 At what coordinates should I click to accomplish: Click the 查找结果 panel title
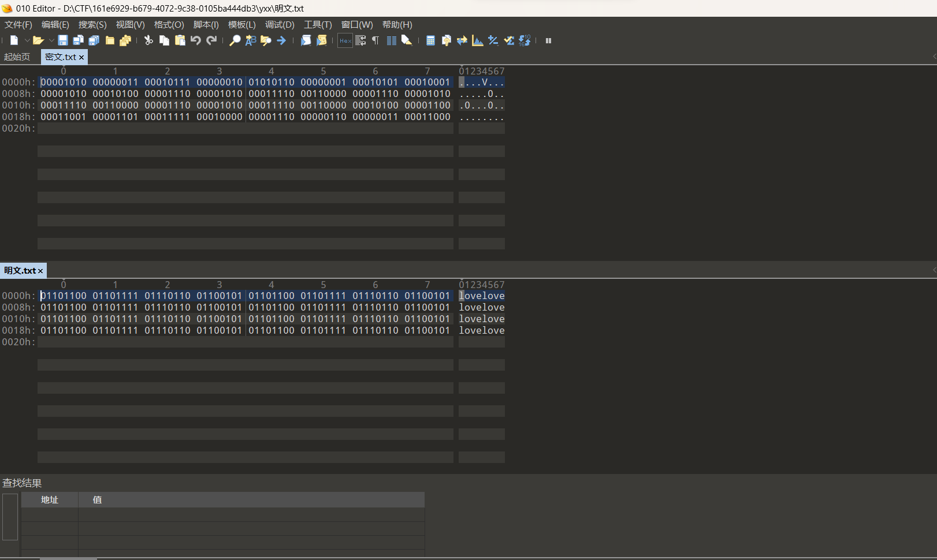[x=22, y=483]
